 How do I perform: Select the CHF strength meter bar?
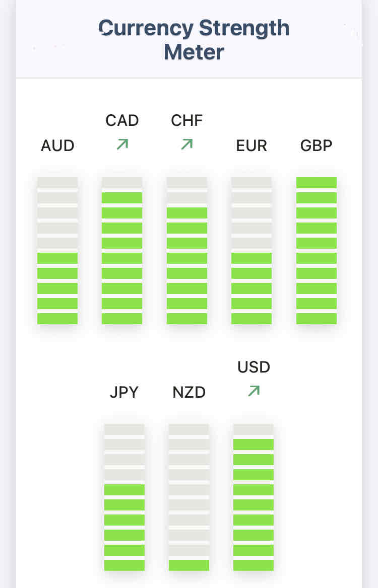(187, 251)
